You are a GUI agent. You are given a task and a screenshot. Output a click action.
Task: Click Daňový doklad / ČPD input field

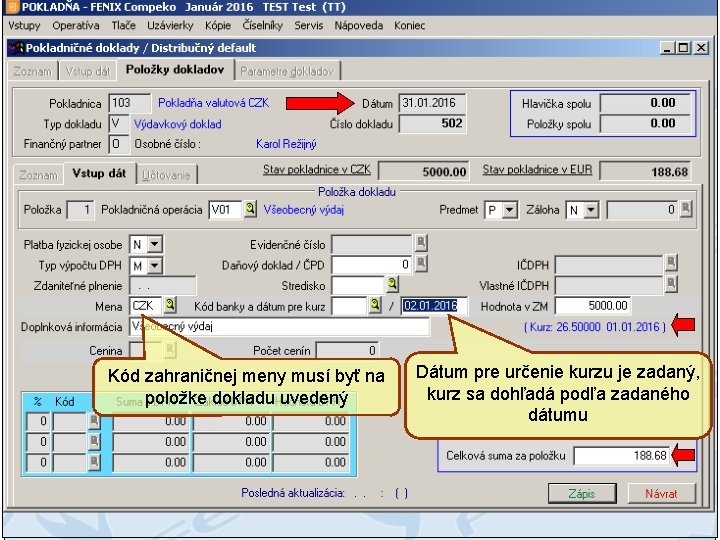[x=372, y=264]
